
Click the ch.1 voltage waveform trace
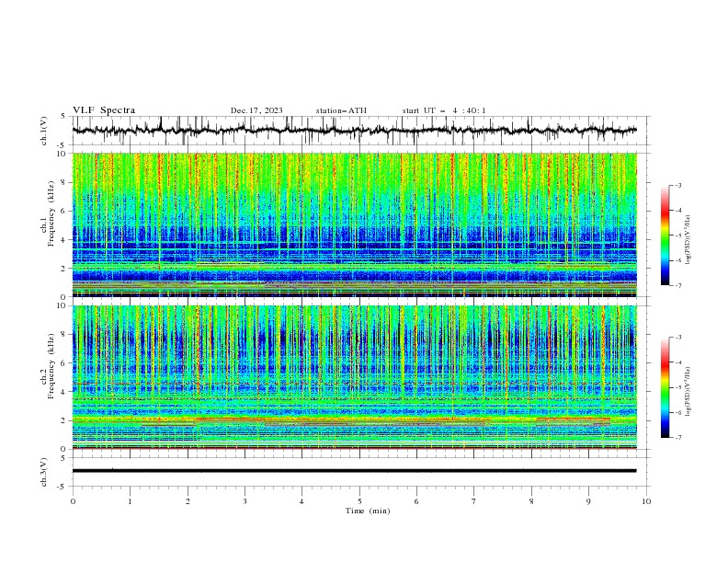pyautogui.click(x=354, y=131)
